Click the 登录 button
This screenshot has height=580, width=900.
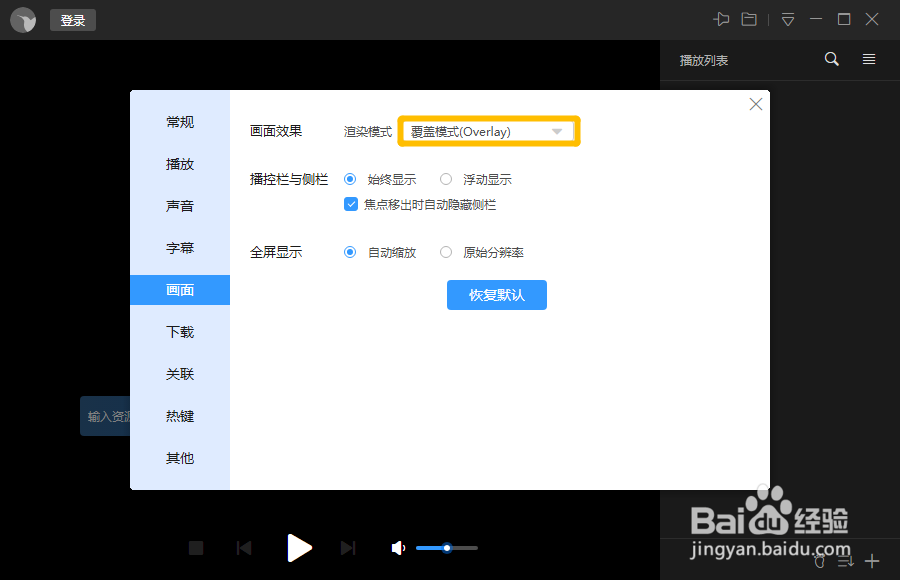click(x=72, y=19)
